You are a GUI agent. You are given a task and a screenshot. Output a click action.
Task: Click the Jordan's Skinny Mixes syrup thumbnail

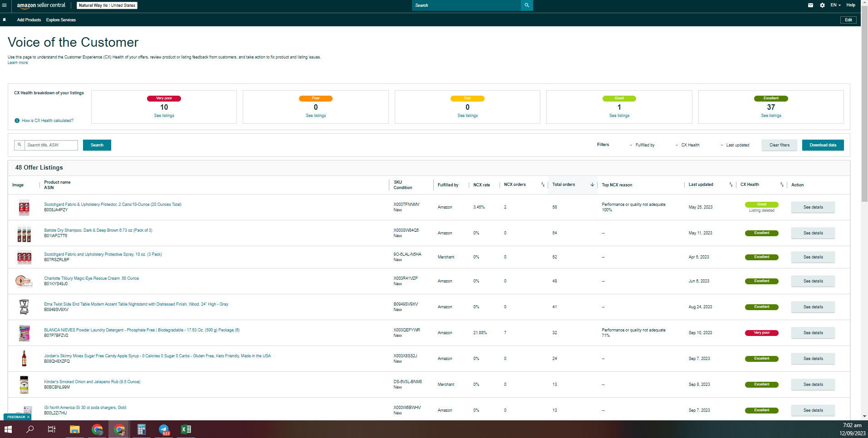click(24, 359)
